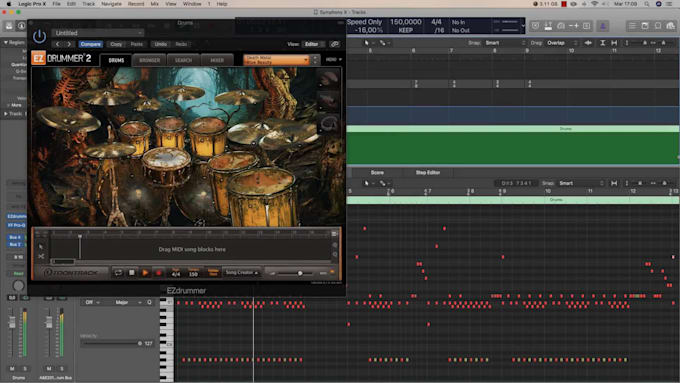
Task: Open the File menu
Action: point(56,4)
